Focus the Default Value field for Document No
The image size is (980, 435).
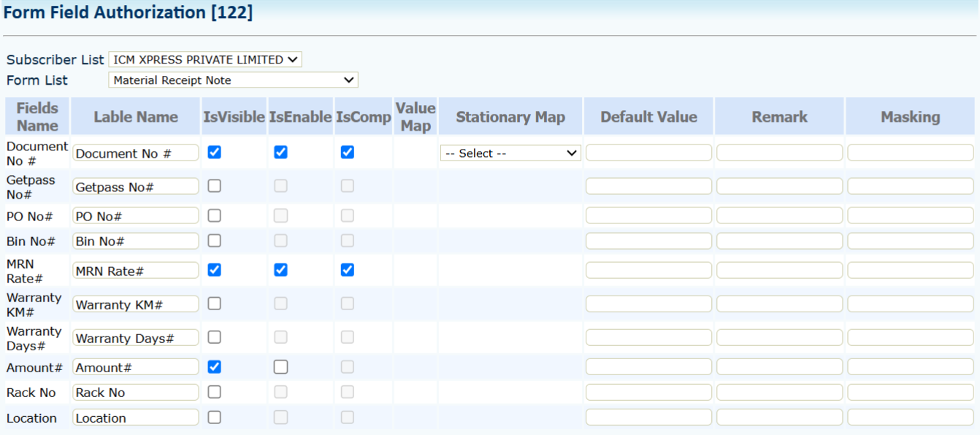pos(648,153)
